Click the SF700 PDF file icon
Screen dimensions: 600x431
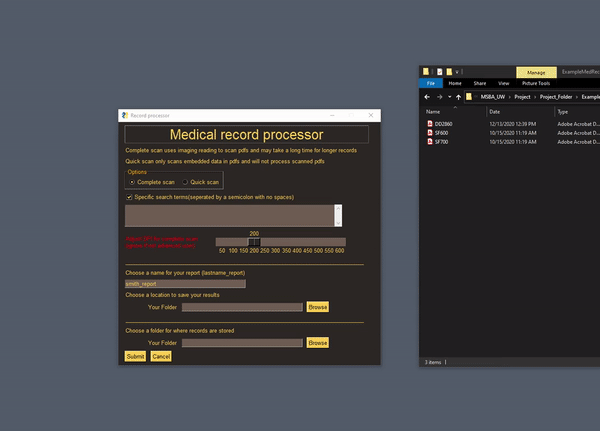tap(429, 142)
